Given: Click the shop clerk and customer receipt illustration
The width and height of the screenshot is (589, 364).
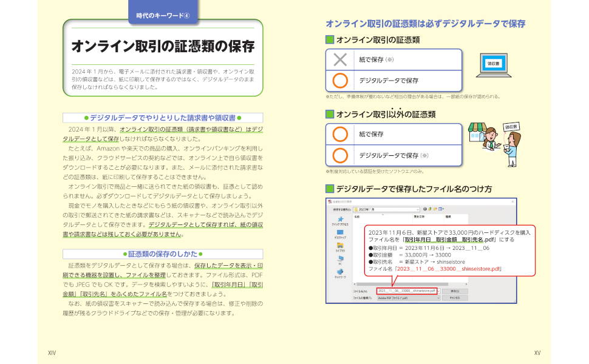Looking at the screenshot, I should point(495,144).
